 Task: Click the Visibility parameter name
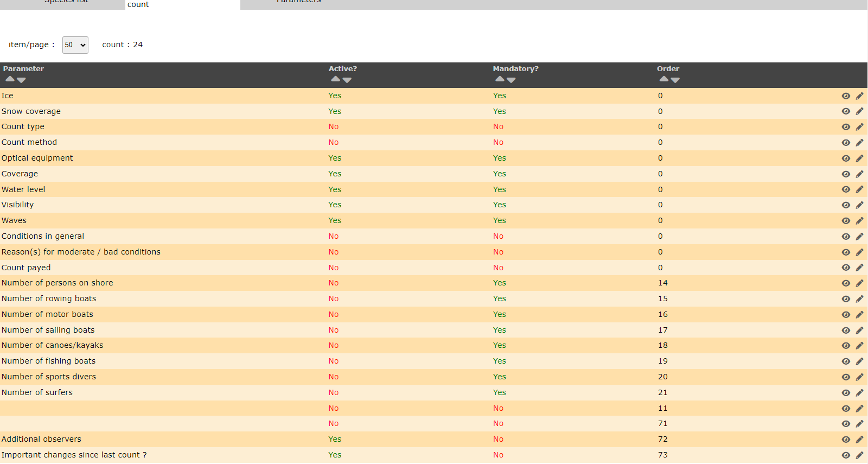[x=17, y=205]
